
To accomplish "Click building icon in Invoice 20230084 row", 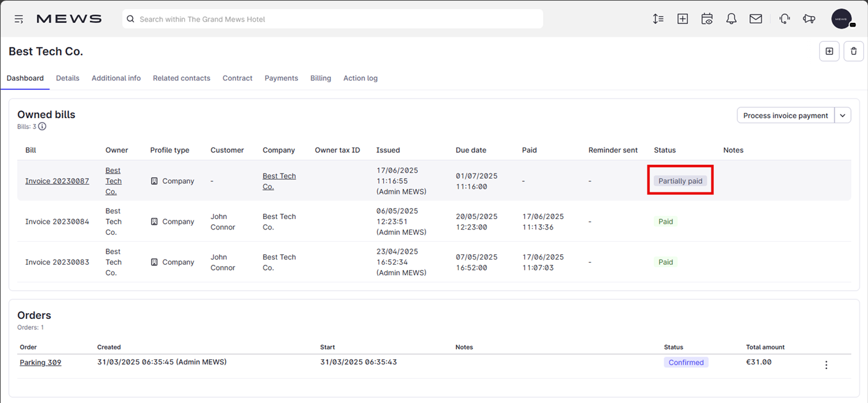I will click(155, 222).
